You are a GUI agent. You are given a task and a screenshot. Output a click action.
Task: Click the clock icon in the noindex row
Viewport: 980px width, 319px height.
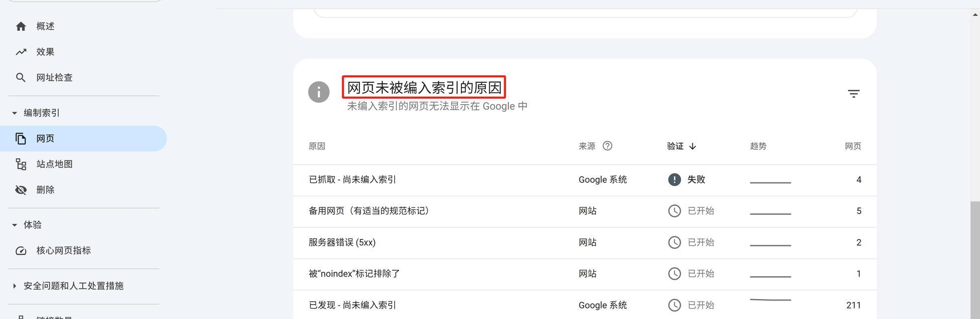(674, 274)
